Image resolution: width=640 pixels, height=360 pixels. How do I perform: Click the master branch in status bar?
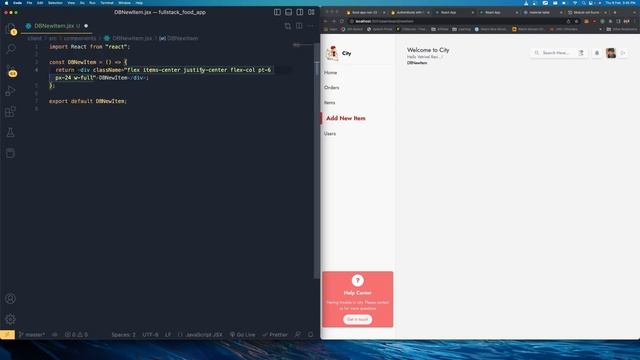click(32, 335)
